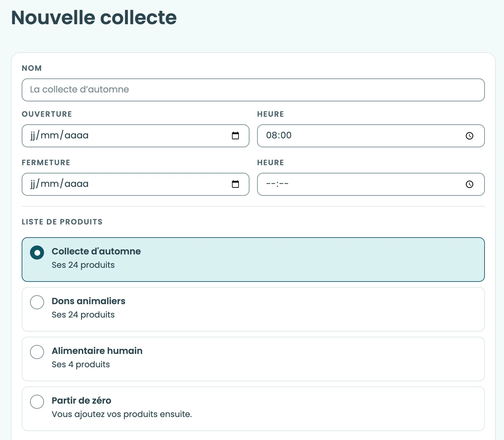Click the 'Collecte d'automne' option title
Screen dimensions: 504x440
96,251
